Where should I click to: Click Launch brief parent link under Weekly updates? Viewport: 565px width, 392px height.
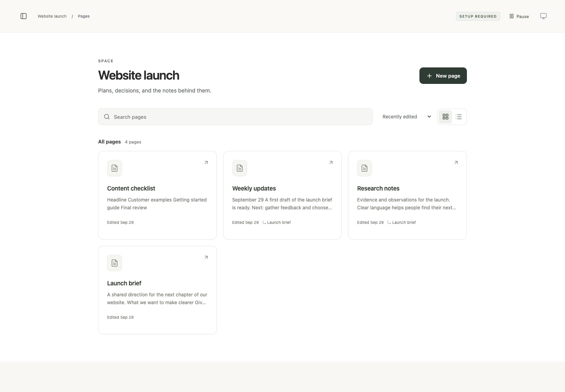[x=277, y=223]
